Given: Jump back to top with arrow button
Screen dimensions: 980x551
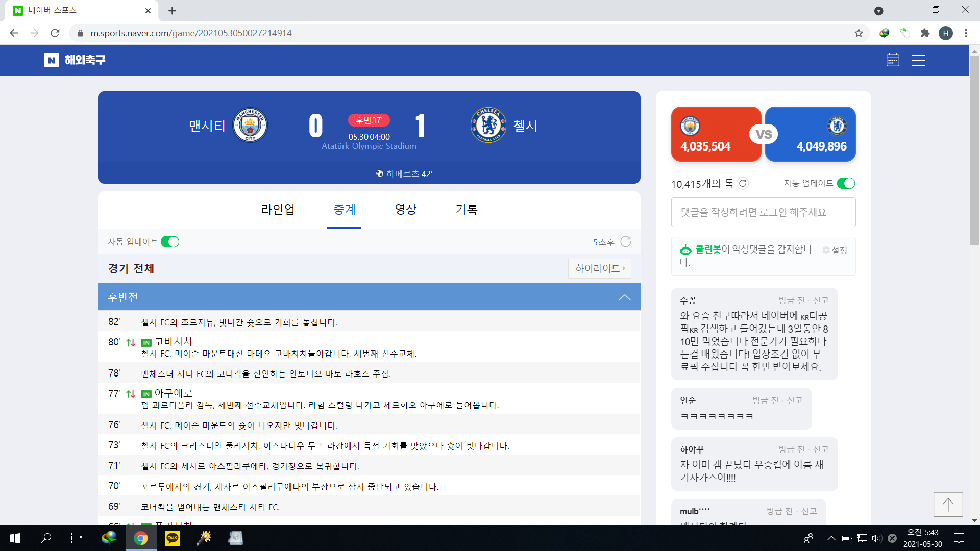Looking at the screenshot, I should click(x=948, y=505).
